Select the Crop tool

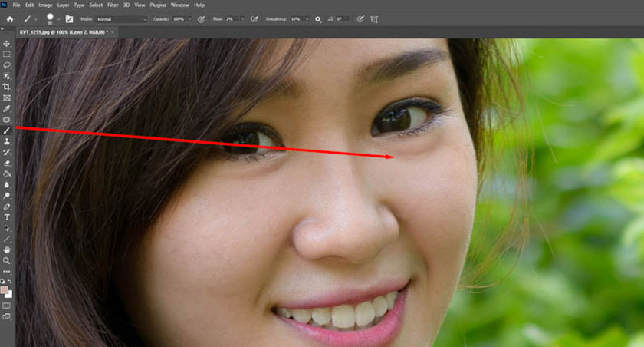[x=7, y=87]
